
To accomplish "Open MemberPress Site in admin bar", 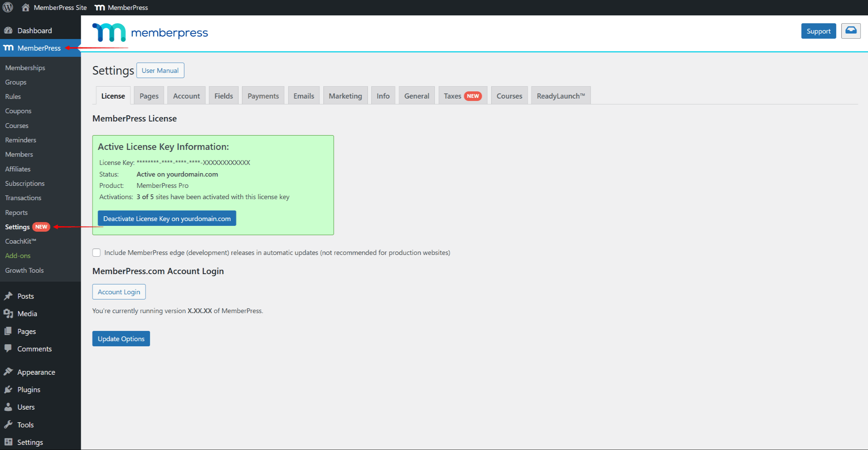I will pyautogui.click(x=60, y=7).
